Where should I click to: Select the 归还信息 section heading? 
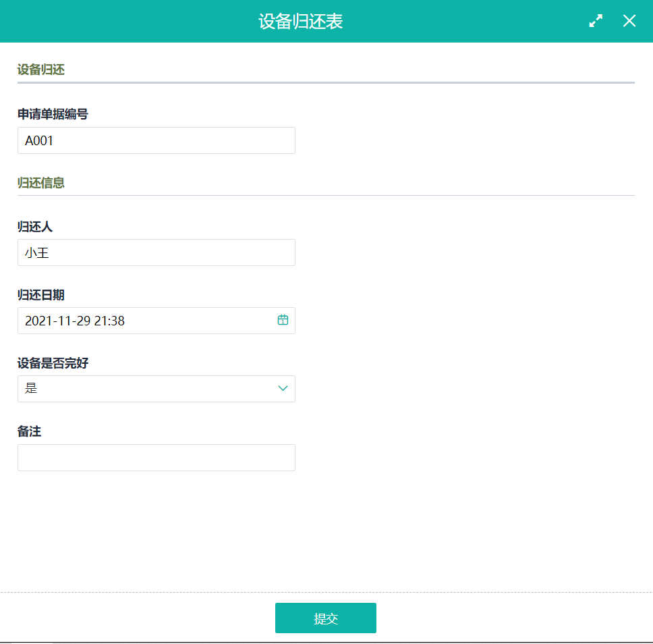[x=41, y=183]
